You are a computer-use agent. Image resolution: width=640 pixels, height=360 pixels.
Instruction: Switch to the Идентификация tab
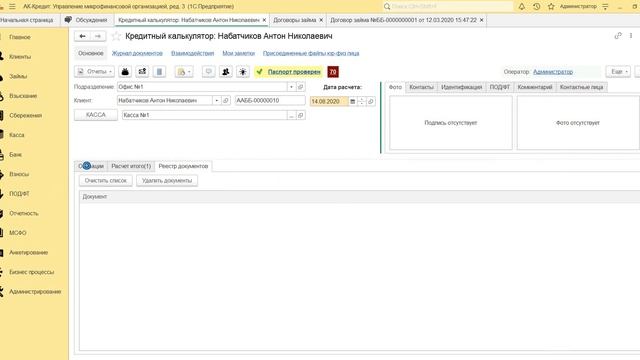[461, 87]
